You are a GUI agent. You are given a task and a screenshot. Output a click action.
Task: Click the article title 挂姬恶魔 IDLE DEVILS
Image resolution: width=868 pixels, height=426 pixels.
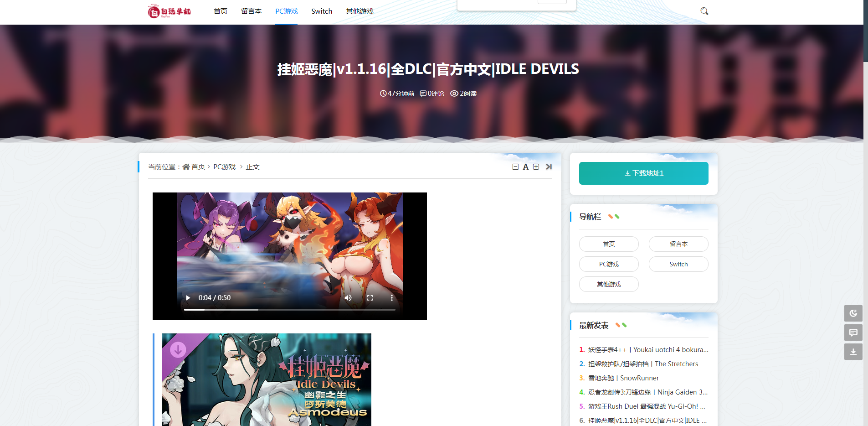[428, 69]
